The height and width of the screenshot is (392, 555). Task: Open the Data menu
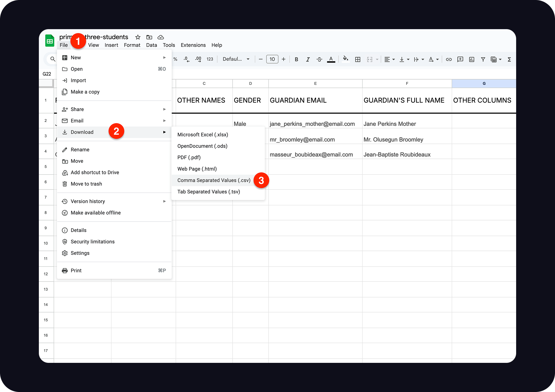[x=152, y=45]
